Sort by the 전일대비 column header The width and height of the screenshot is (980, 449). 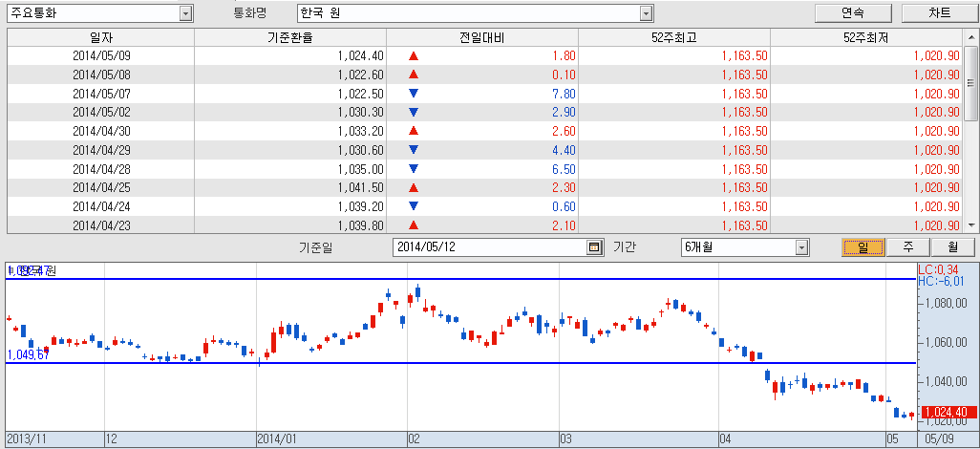click(481, 37)
